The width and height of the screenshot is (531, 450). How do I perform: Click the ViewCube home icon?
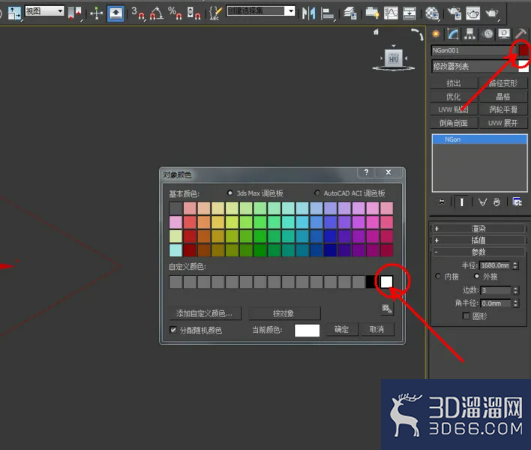click(376, 32)
